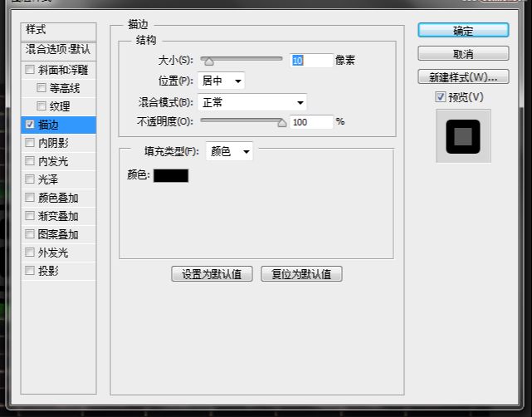
Task: Open the 混合模式 dropdown showing 正常
Action: click(x=252, y=102)
